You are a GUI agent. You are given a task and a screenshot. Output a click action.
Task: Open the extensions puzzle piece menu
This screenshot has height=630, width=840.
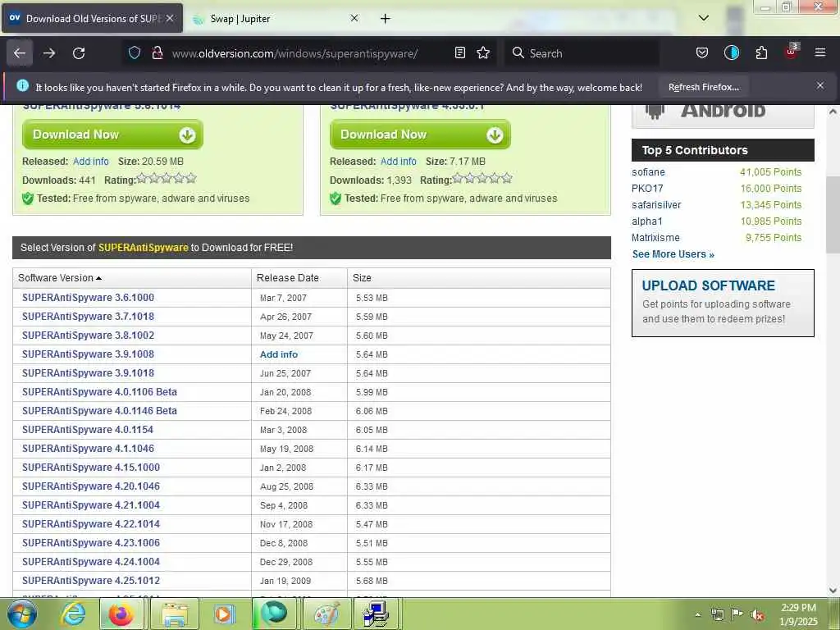pyautogui.click(x=761, y=53)
